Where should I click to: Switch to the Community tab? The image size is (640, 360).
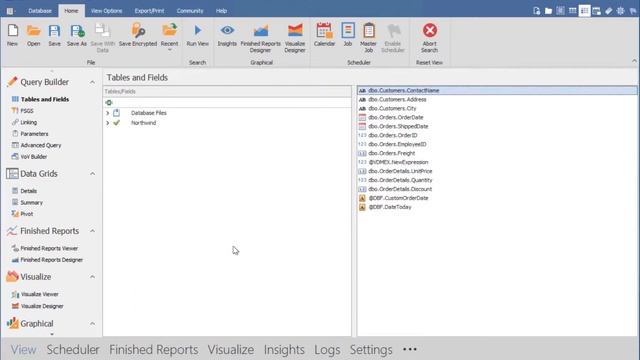click(x=190, y=11)
